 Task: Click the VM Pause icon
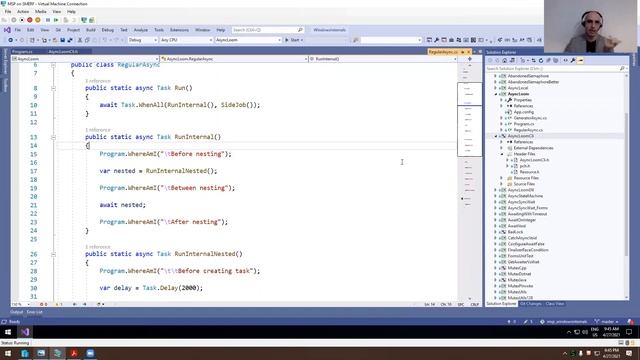pos(48,20)
